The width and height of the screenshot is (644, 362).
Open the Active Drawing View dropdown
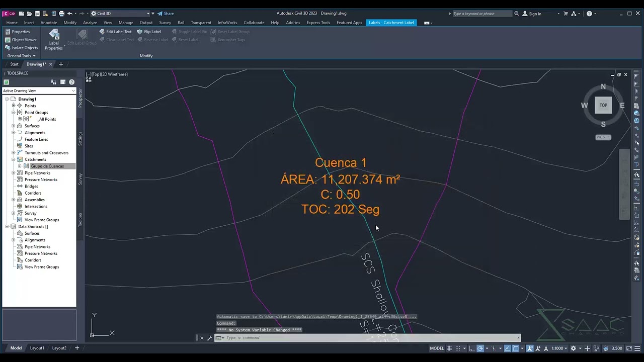tap(39, 90)
